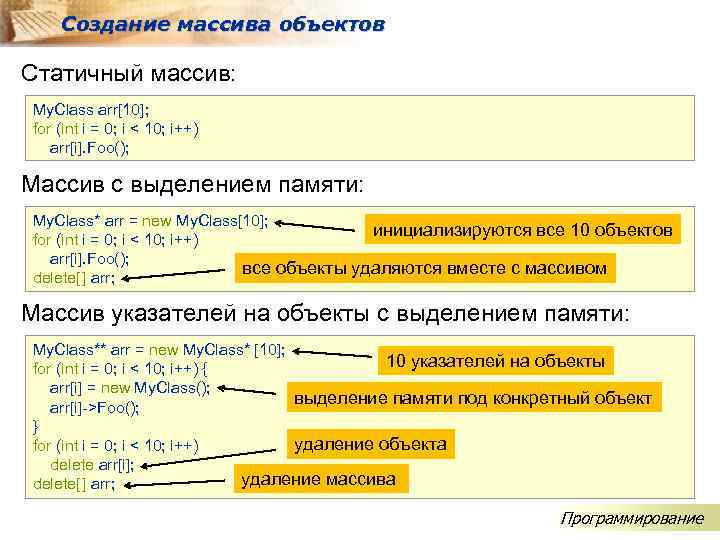720x540 pixels.
Task: Click label "все объекты удаляются вместе с массивом"
Action: (x=425, y=268)
